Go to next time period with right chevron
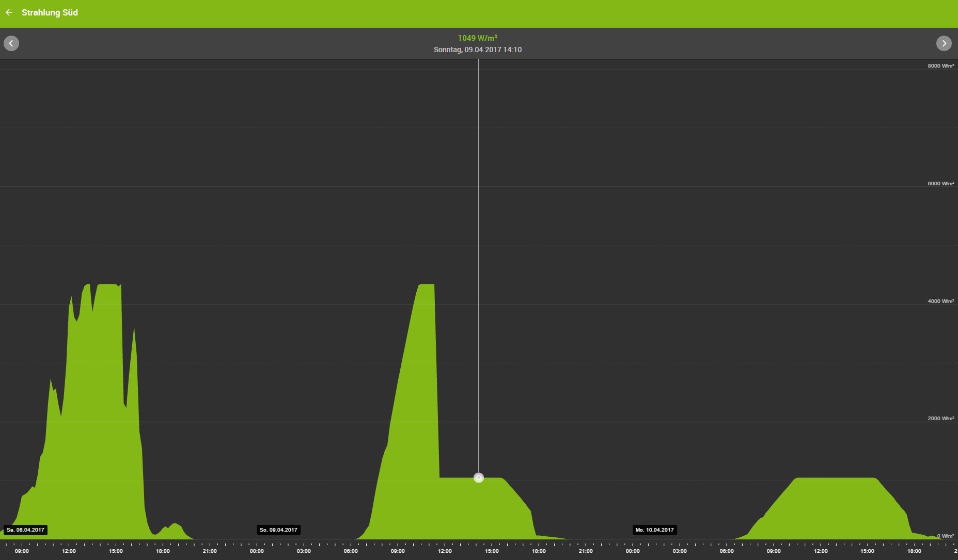Image resolution: width=958 pixels, height=560 pixels. [944, 43]
